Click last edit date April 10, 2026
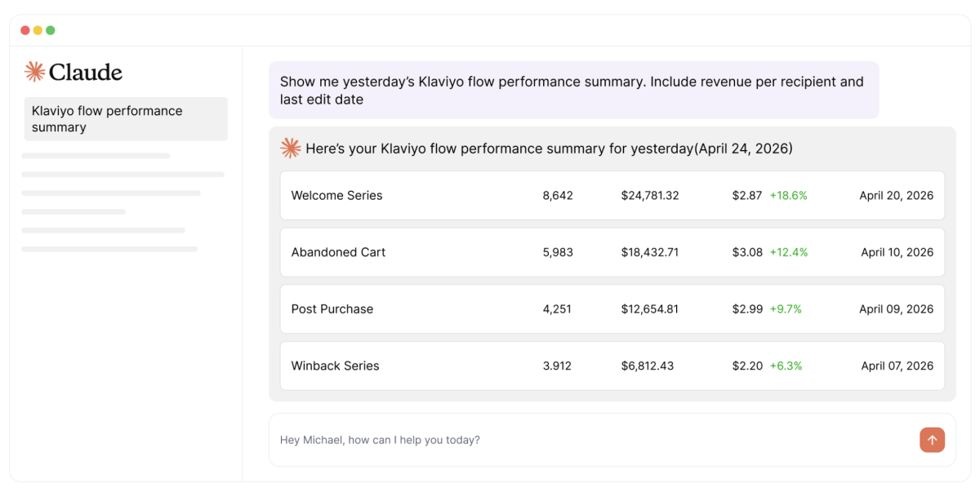980x497 pixels. coord(897,252)
